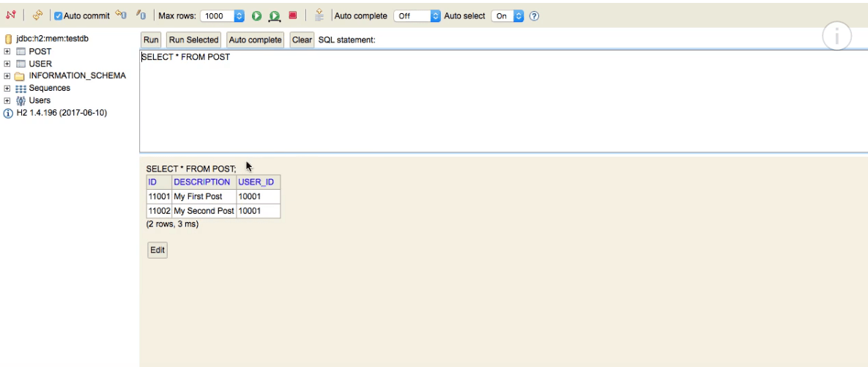Click the Run Selected button
868x367 pixels.
point(194,40)
